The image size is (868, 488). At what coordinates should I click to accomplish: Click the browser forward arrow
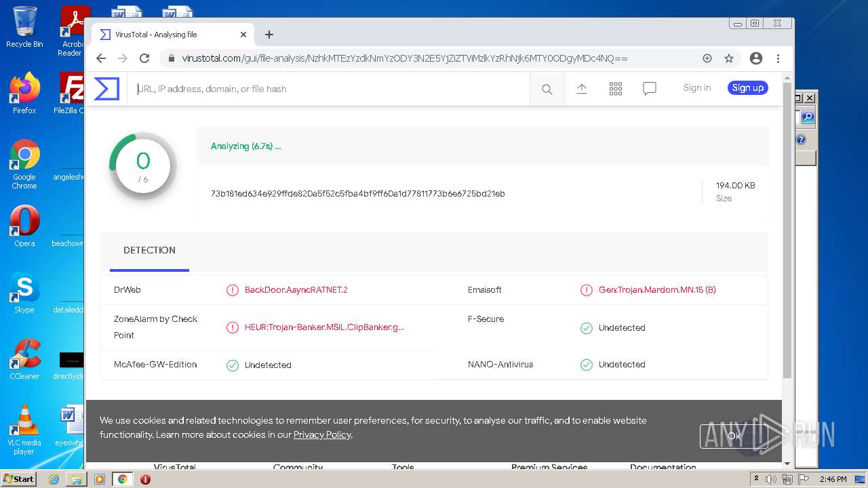point(123,58)
